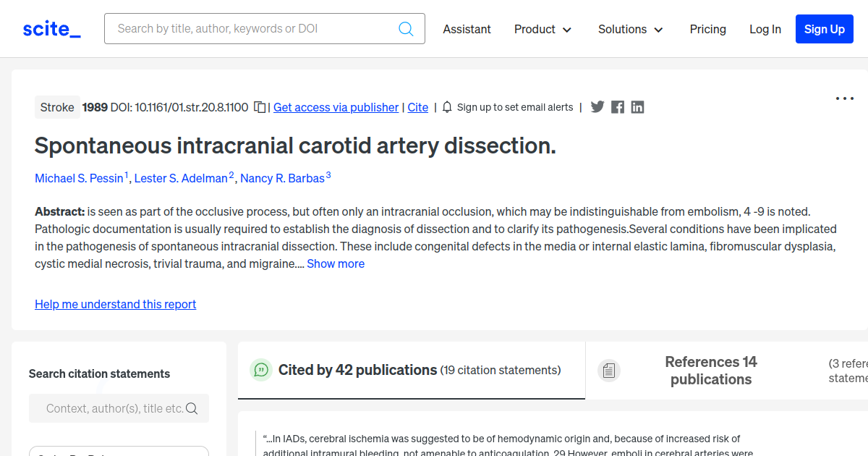This screenshot has width=868, height=456.
Task: Share the report on Twitter
Action: [597, 107]
